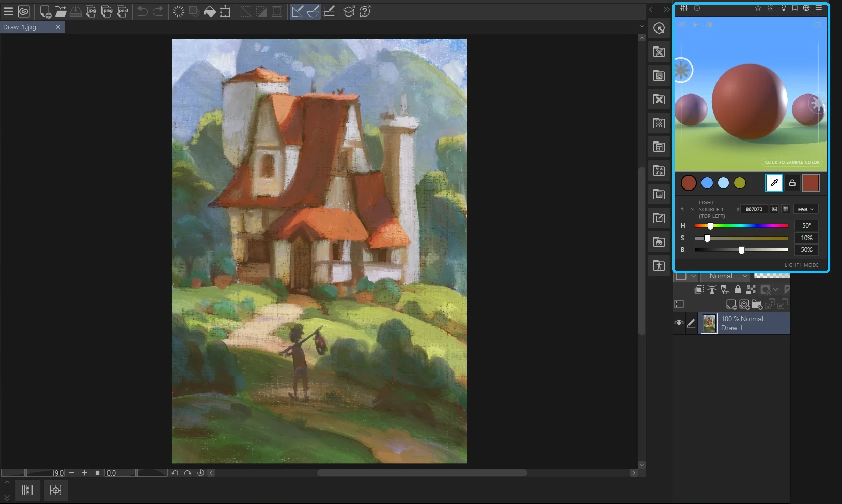Viewport: 842px width, 504px height.
Task: Open the main hamburger menu in top bar
Action: [8, 11]
